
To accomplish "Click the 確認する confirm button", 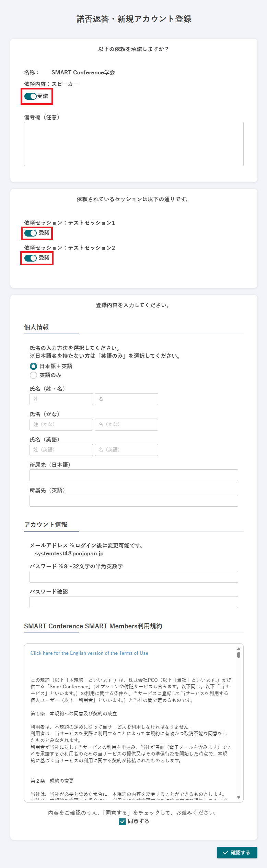I will [237, 853].
